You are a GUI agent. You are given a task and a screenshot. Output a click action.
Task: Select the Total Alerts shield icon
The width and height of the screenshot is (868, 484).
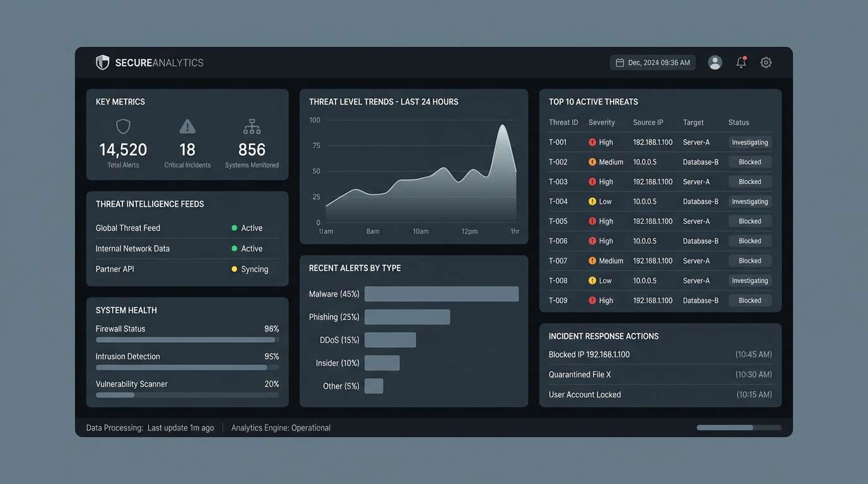122,126
